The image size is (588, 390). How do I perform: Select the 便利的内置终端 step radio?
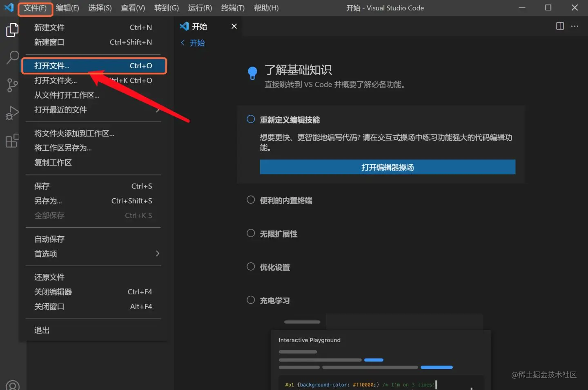click(251, 199)
